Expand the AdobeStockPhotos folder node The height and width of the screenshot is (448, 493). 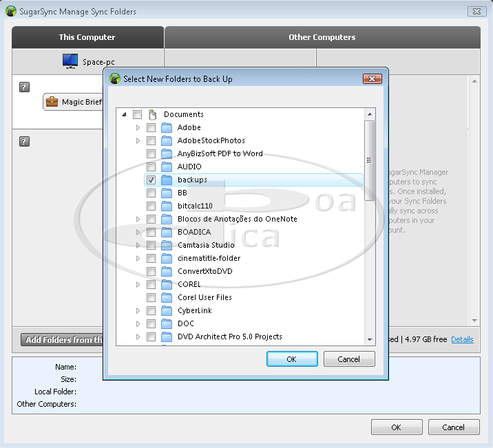pyautogui.click(x=138, y=141)
